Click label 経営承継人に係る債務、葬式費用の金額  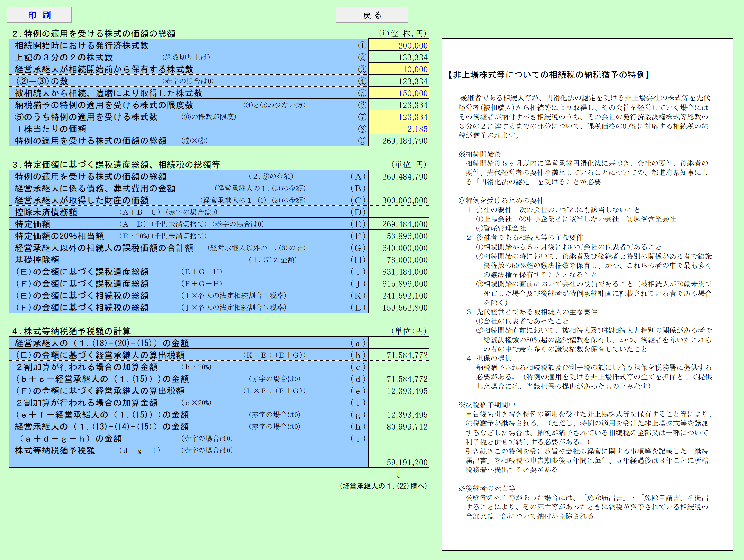(95, 188)
